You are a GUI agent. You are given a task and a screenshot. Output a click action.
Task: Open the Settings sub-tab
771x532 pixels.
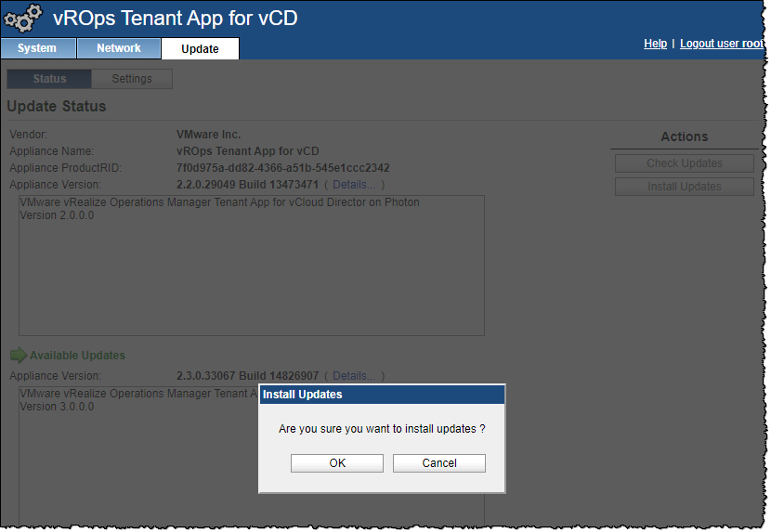[x=132, y=79]
